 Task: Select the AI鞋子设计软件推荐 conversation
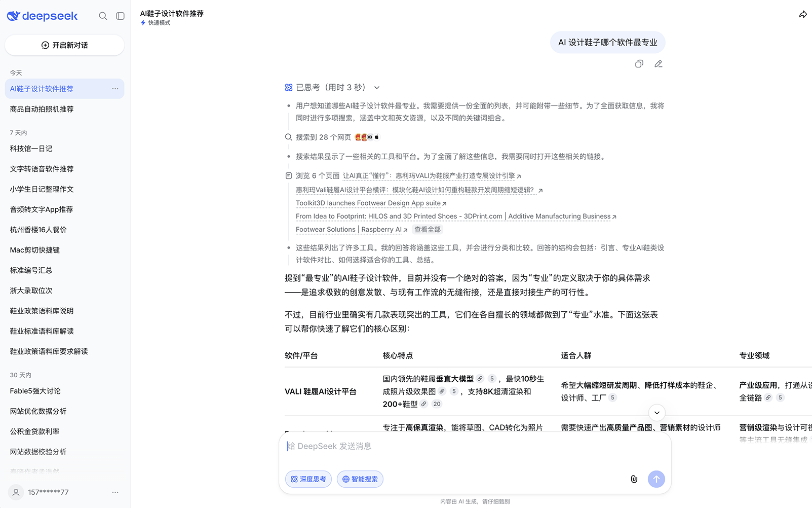64,89
